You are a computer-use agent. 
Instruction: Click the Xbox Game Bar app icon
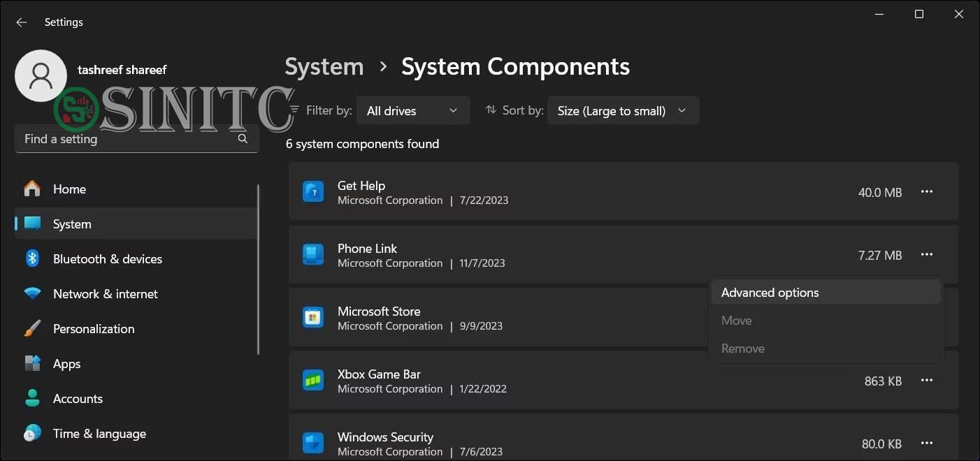[312, 380]
